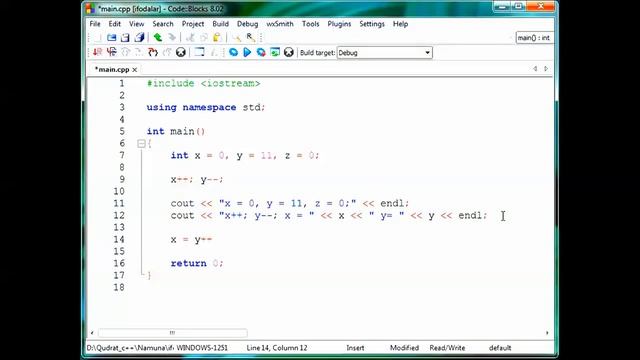Open the View menu
This screenshot has height=360, width=640.
[x=136, y=24]
